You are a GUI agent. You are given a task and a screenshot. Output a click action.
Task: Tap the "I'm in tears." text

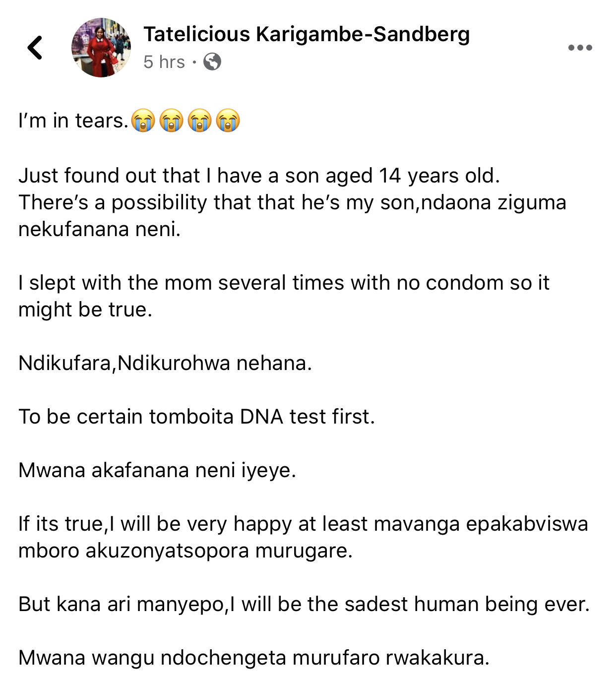click(73, 121)
